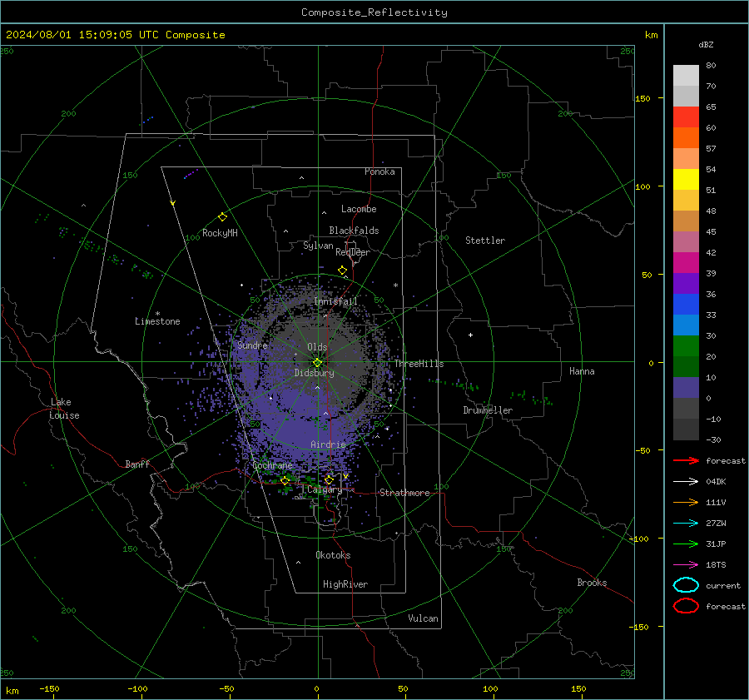Click the Lake Louise label

click(64, 409)
